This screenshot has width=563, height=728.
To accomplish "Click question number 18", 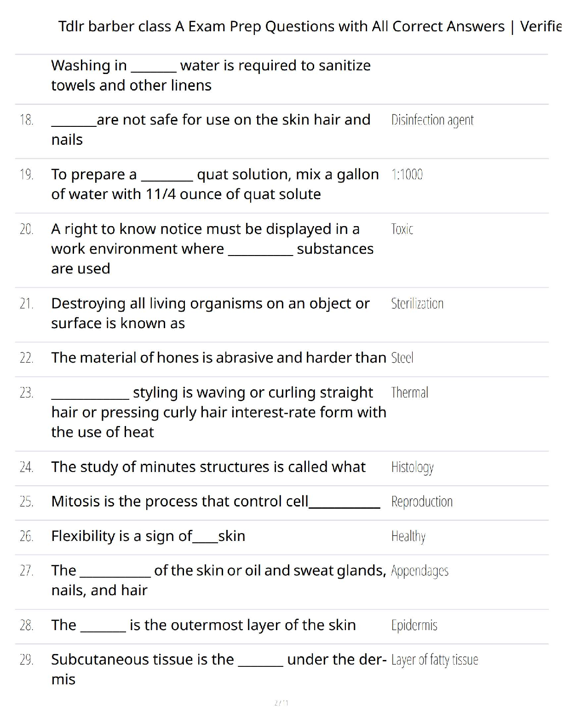I will coord(27,120).
